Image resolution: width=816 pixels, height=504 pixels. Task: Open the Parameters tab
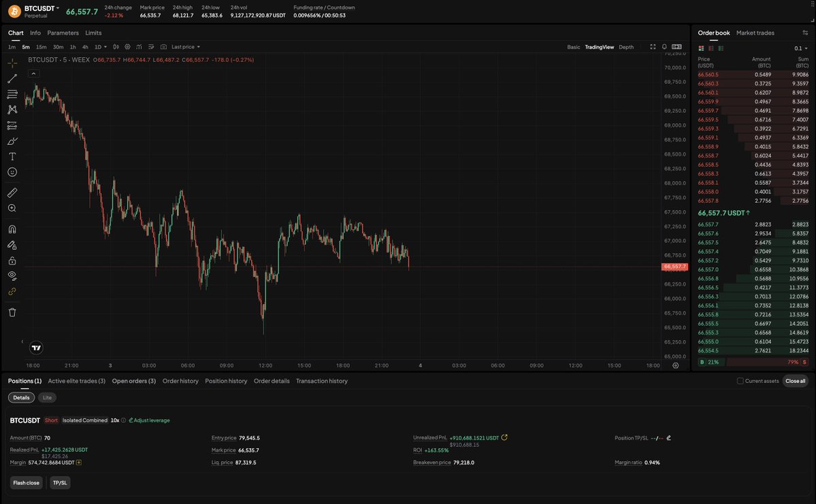point(63,33)
